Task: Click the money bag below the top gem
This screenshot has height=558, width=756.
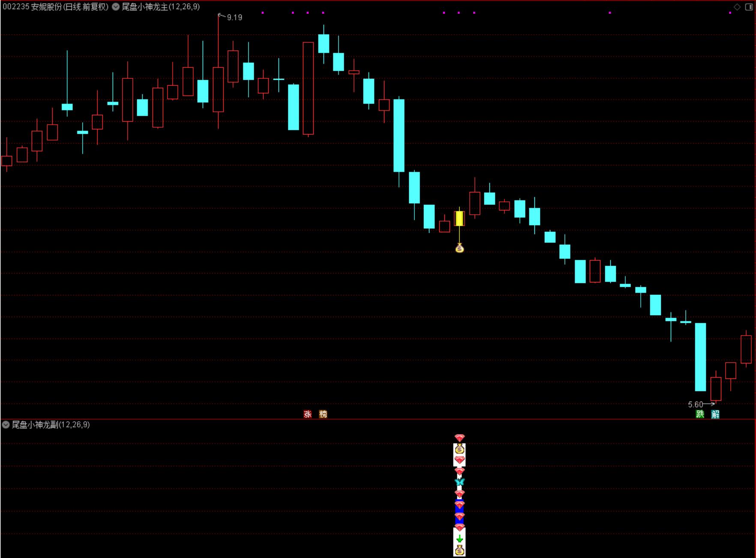Action: click(x=459, y=449)
